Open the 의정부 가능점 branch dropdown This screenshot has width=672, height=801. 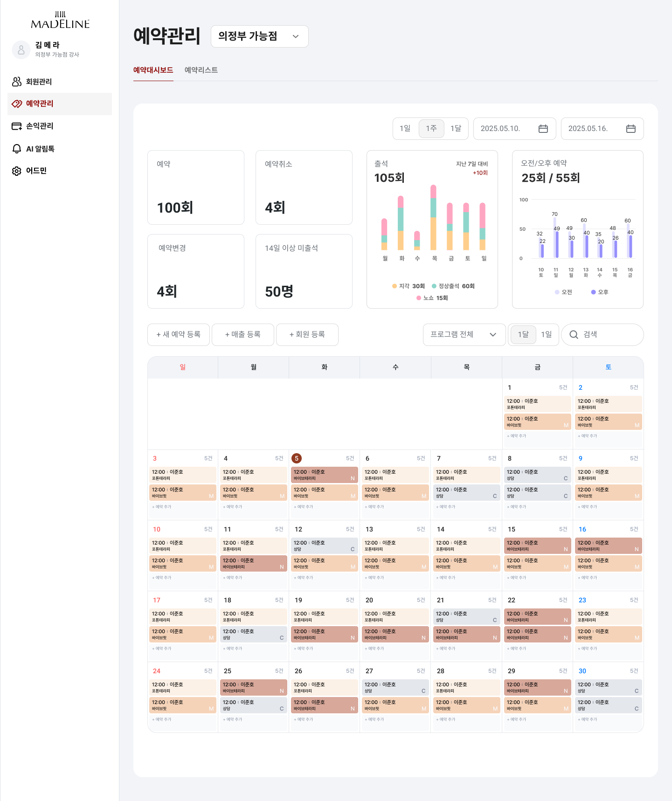click(260, 36)
